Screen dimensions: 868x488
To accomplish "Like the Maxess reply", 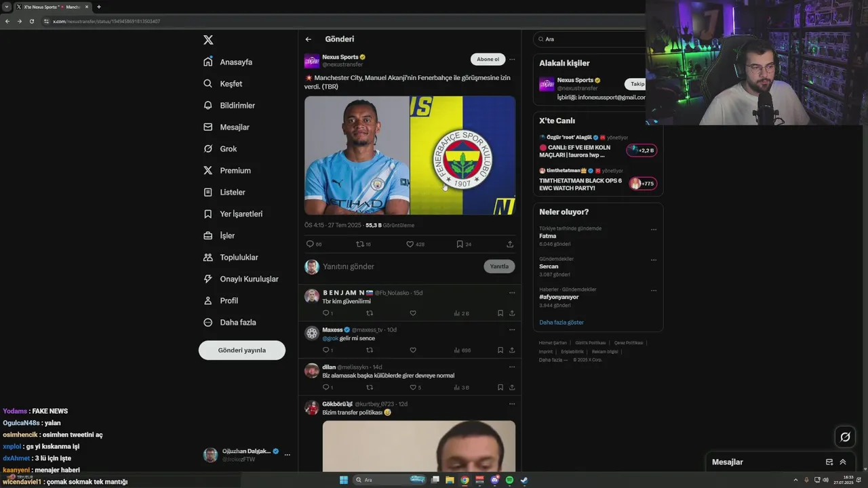I will 413,350.
